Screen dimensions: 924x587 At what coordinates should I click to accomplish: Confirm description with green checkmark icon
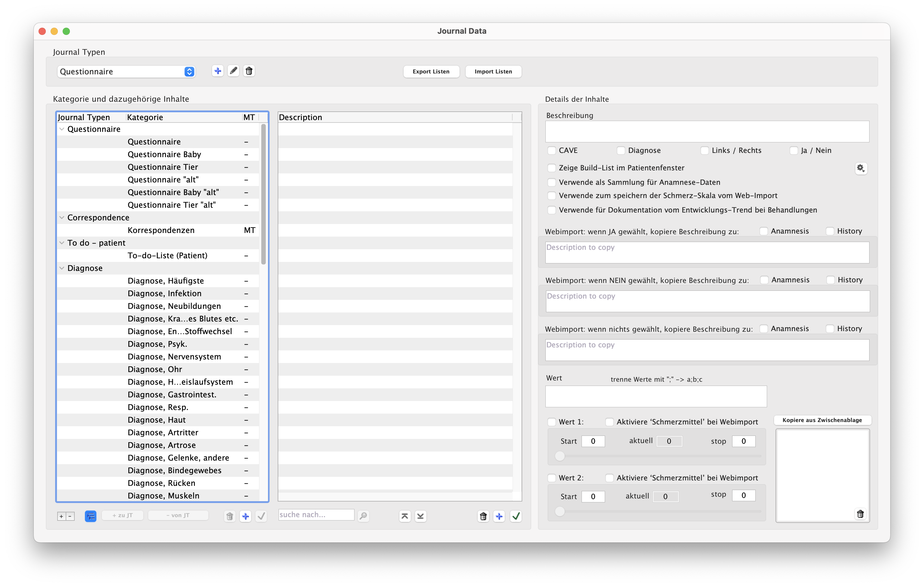tap(516, 516)
